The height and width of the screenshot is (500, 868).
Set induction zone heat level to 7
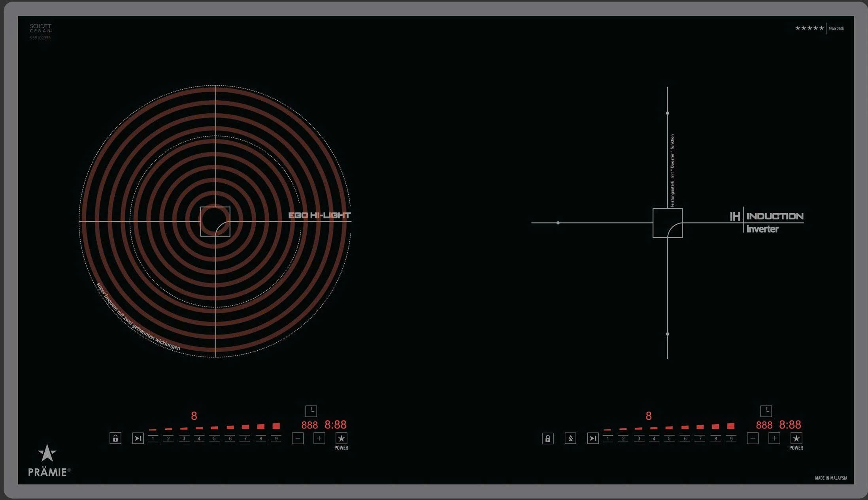click(700, 438)
